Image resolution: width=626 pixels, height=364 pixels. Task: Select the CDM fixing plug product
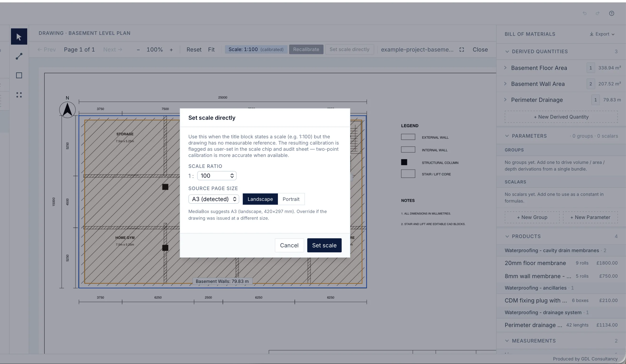(x=561, y=301)
